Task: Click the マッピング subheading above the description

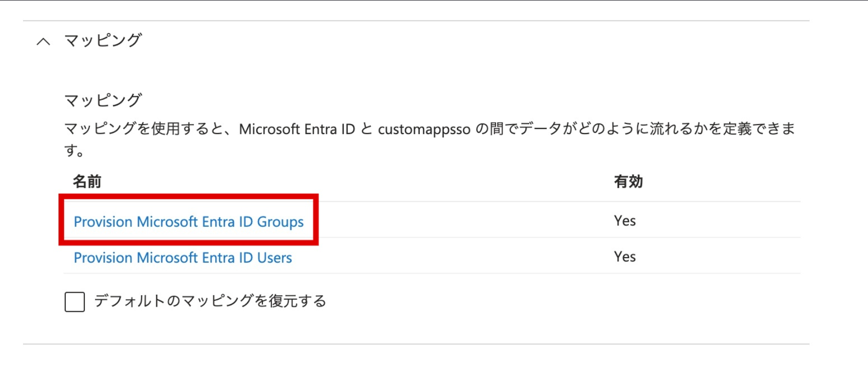Action: click(103, 100)
